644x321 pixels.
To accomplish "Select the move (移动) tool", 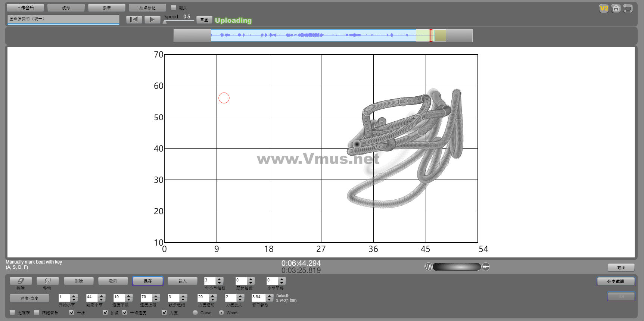I will pyautogui.click(x=47, y=281).
